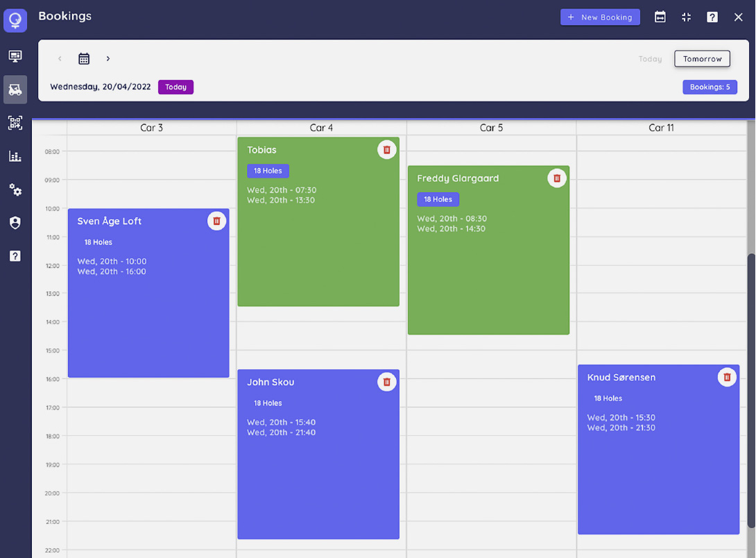This screenshot has height=558, width=756.
Task: Click trash icon on Knud Sørensen booking
Action: (x=727, y=377)
